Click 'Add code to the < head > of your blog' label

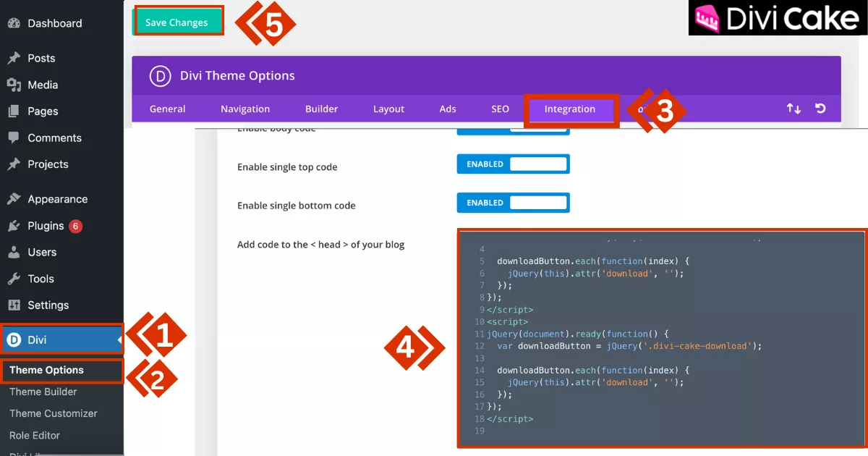pyautogui.click(x=320, y=245)
